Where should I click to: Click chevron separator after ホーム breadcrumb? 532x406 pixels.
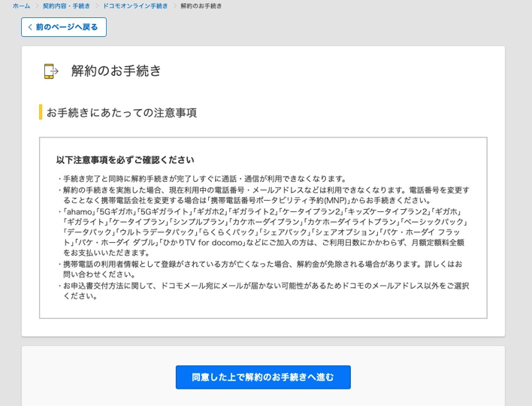click(x=37, y=6)
